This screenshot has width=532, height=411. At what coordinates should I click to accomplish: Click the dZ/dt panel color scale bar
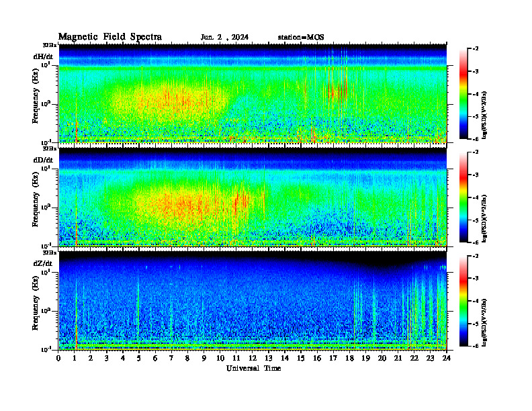click(x=463, y=301)
